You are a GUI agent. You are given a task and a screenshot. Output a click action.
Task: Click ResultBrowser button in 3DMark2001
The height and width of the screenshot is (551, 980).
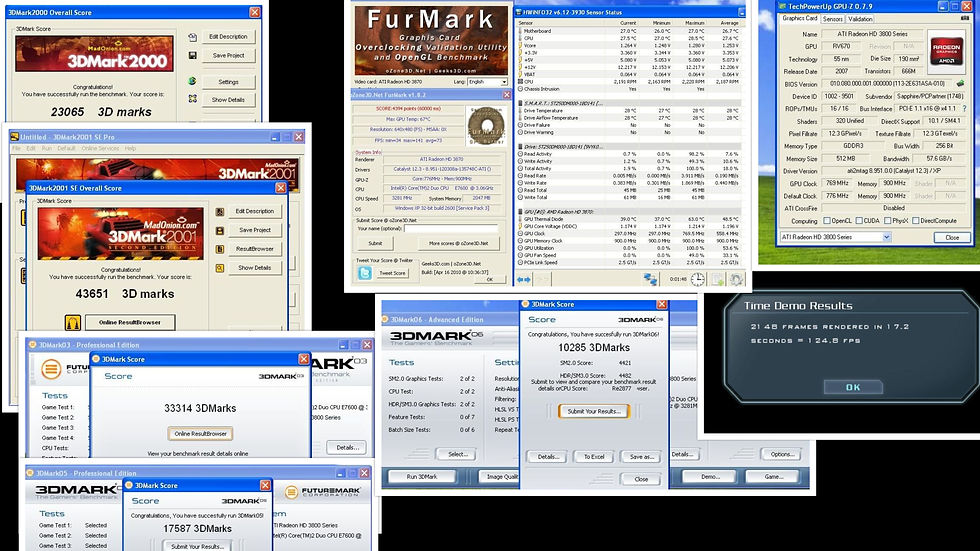254,249
